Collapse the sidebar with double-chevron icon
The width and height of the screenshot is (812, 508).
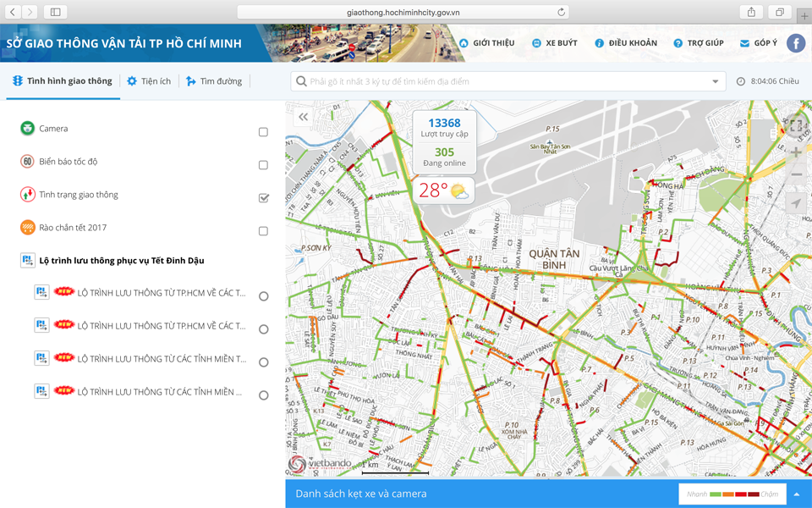304,117
